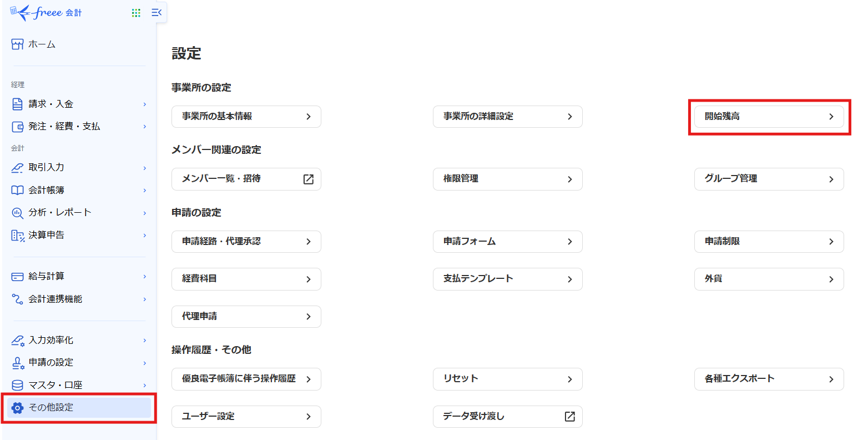Expand the 取引入力 sidebar submenu arrow
This screenshot has height=440, width=868.
click(x=145, y=168)
